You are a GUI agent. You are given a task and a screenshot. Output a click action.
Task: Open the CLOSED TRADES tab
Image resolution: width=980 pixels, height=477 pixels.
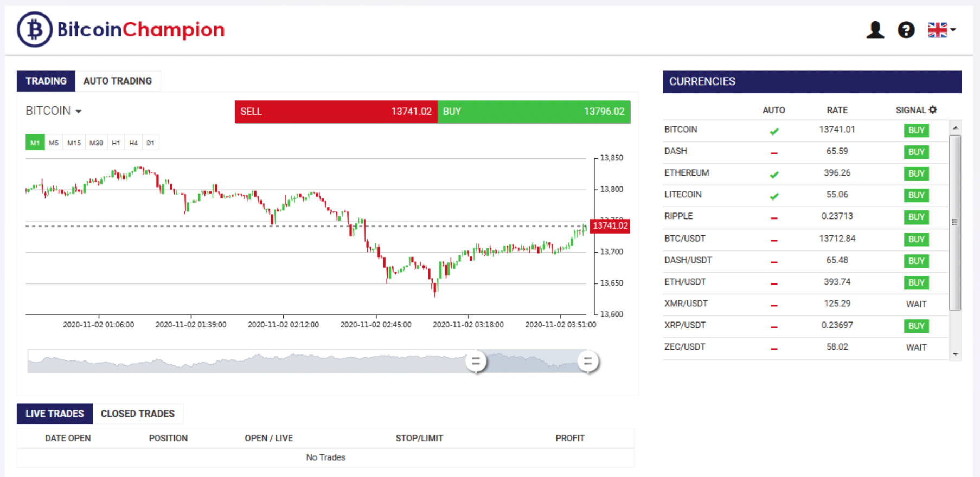pyautogui.click(x=138, y=414)
